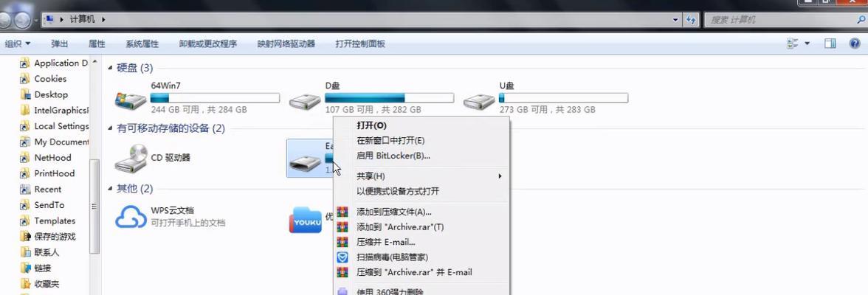Open the address bar history dropdown
This screenshot has height=295, width=868.
tap(676, 19)
